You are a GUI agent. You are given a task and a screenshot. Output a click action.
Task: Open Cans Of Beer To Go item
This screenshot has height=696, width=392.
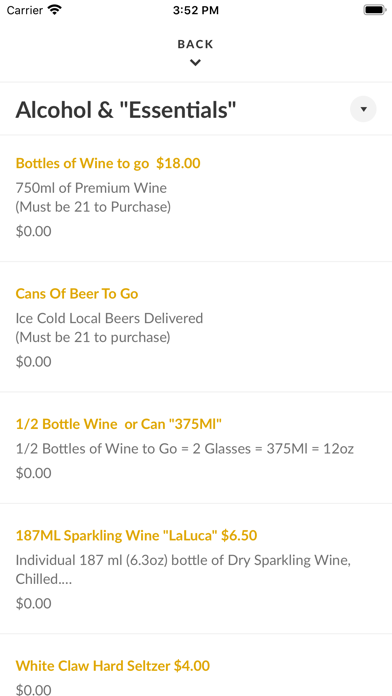pos(77,294)
